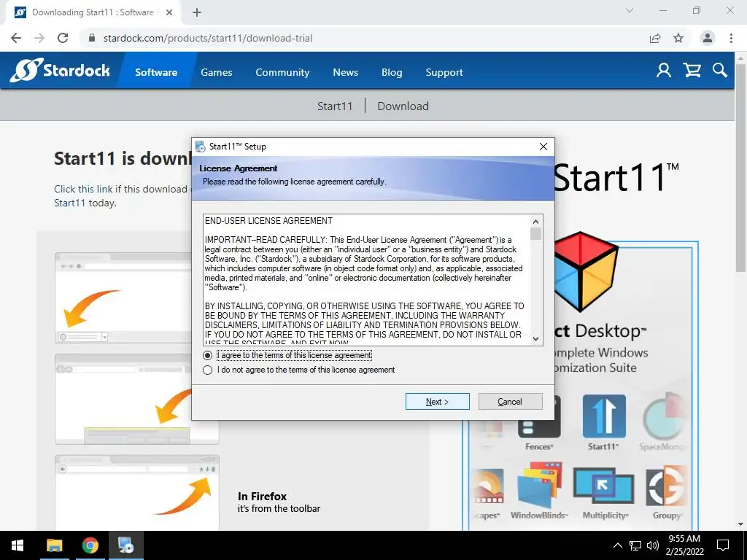Close the Downloading Start11 tab

tap(169, 12)
